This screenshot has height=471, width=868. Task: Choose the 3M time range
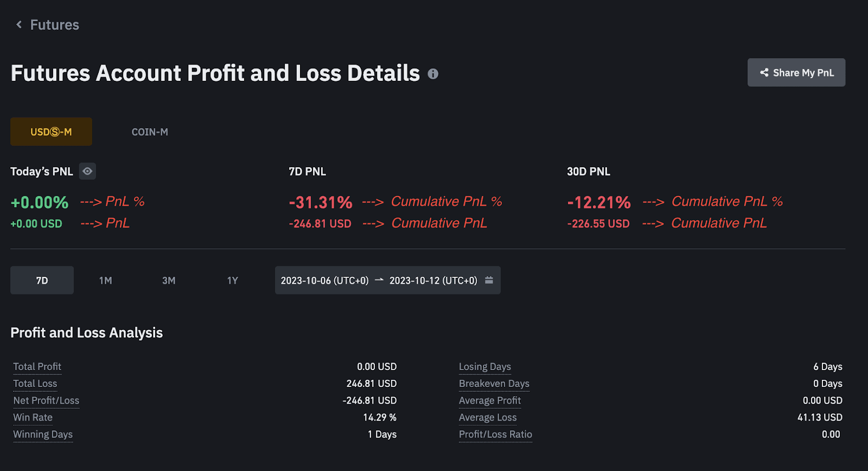pos(168,280)
